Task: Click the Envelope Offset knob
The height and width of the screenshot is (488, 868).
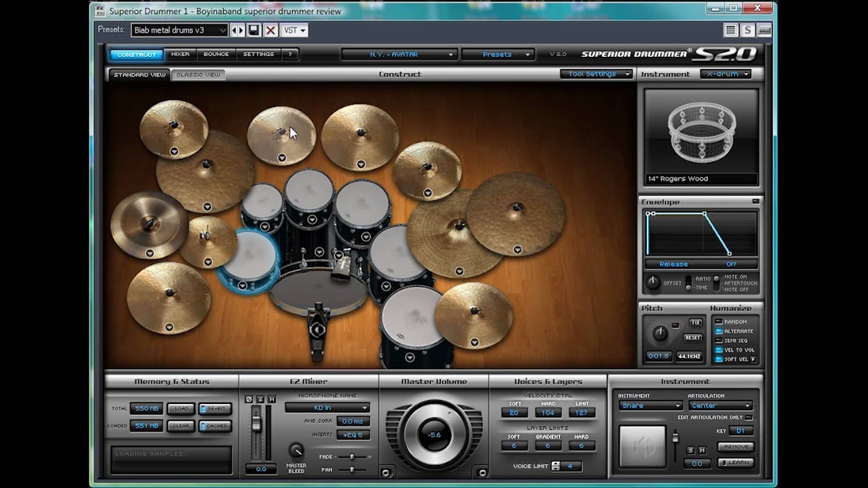Action: tap(653, 283)
